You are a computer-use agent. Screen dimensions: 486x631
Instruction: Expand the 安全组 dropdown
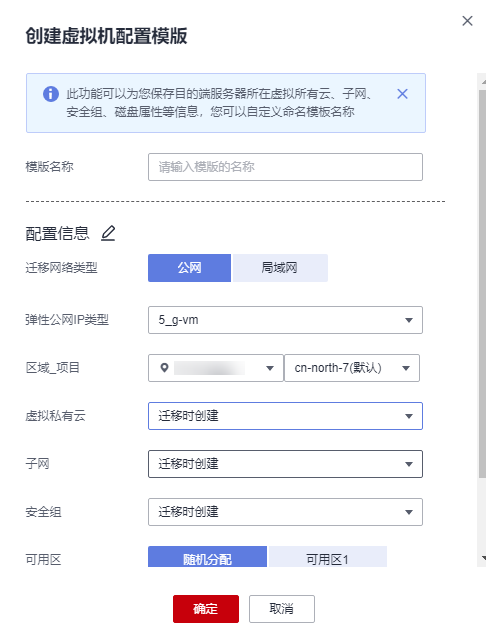(285, 512)
